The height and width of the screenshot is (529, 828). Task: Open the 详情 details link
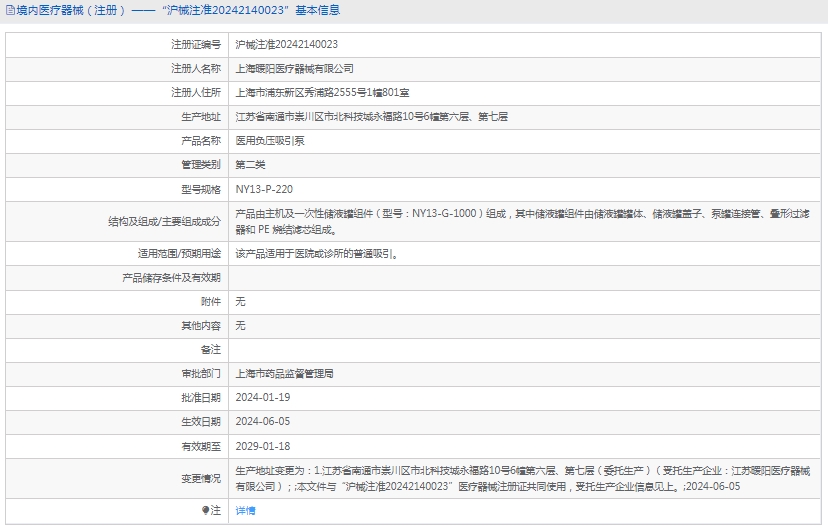pos(245,510)
